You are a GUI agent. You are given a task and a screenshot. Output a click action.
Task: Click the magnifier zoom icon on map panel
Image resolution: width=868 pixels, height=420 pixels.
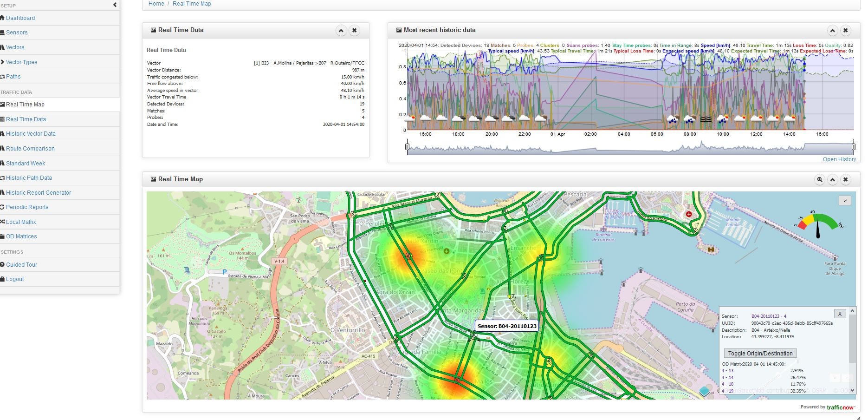click(820, 180)
